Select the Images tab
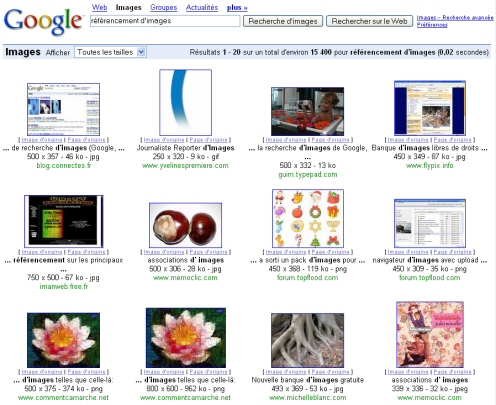The width and height of the screenshot is (496, 405). coord(128,7)
